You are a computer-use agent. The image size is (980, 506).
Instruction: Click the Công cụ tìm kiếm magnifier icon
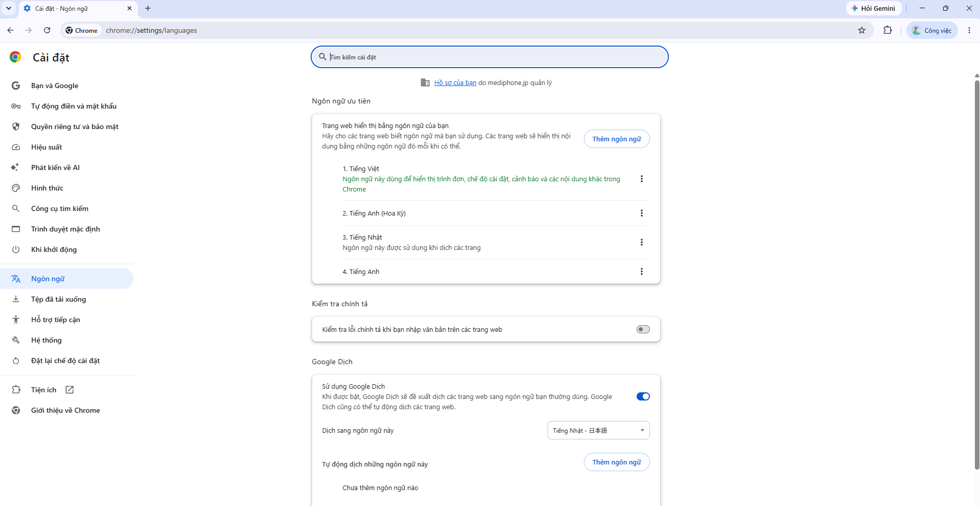(16, 208)
